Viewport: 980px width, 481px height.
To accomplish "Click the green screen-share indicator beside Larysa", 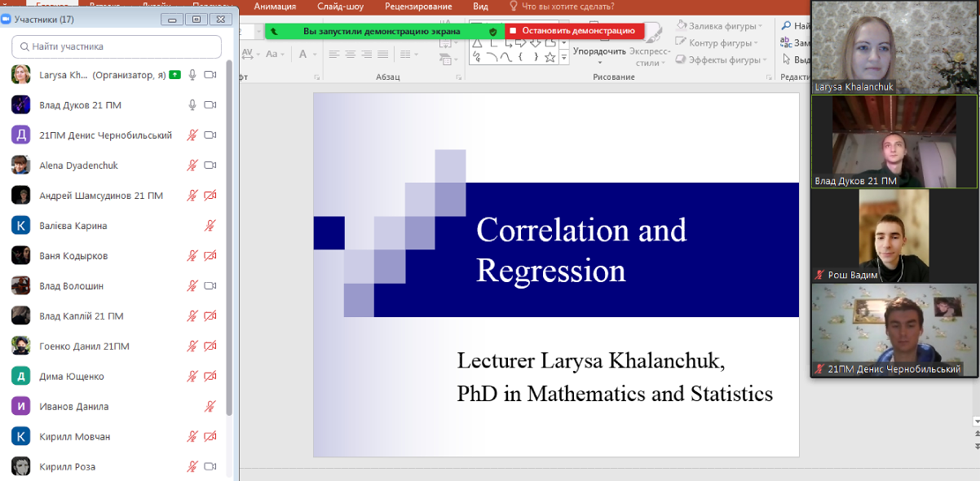I will tap(174, 75).
